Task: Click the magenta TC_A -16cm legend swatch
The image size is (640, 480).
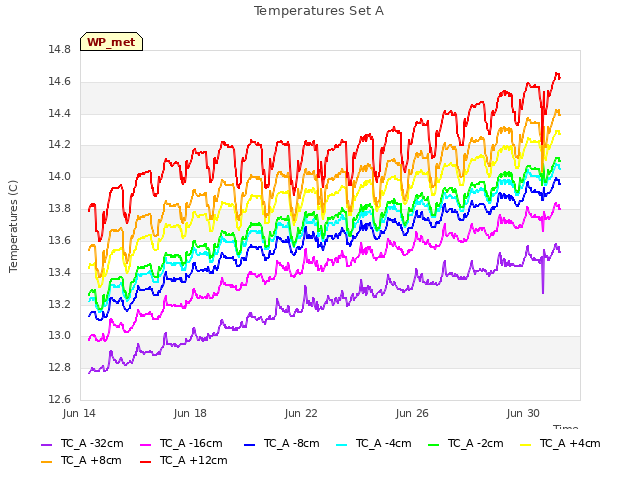Action: (146, 444)
